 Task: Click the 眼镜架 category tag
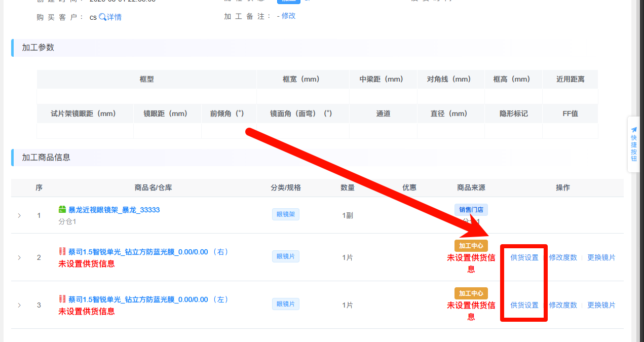(286, 214)
